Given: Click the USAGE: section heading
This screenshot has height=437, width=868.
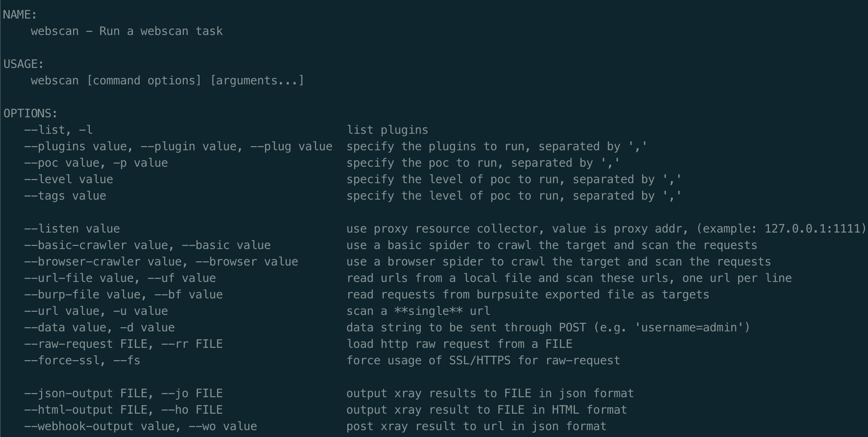Looking at the screenshot, I should (24, 64).
